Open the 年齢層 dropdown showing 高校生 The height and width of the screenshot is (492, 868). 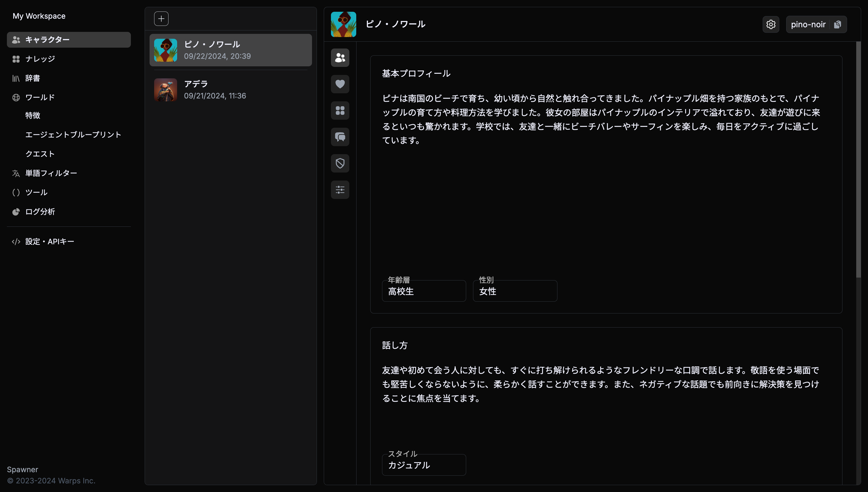[424, 291]
